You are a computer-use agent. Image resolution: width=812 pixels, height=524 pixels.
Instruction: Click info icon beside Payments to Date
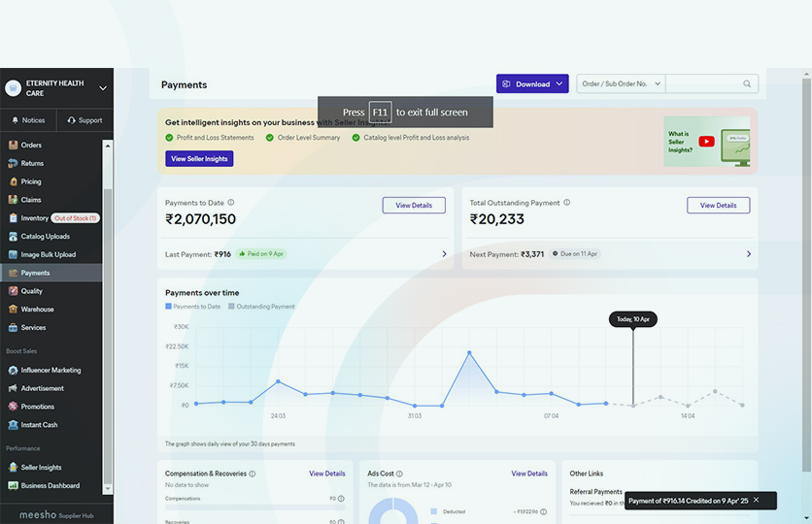tap(230, 203)
